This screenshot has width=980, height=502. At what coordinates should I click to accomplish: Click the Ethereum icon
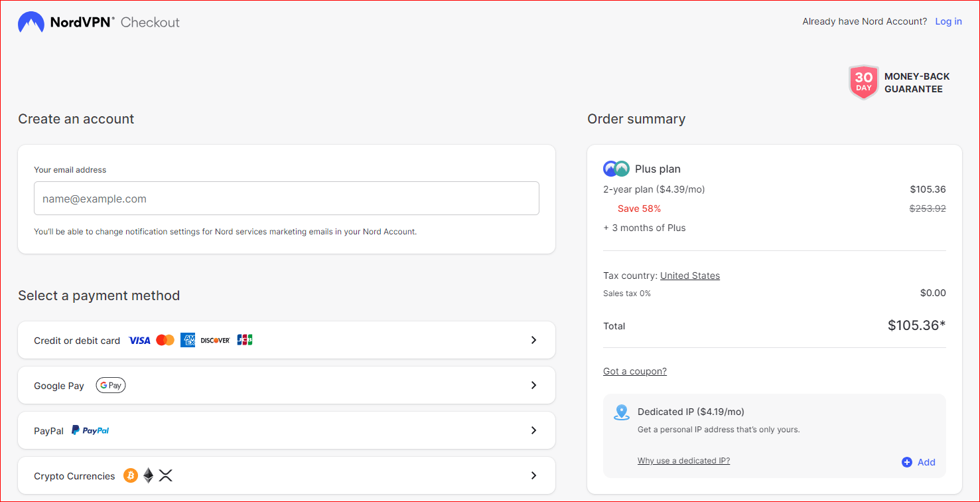(x=149, y=475)
